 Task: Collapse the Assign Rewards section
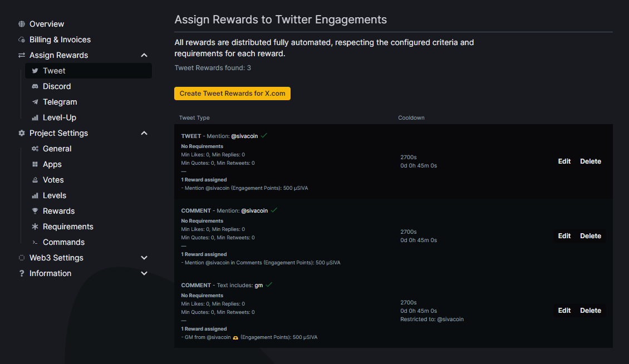[144, 55]
